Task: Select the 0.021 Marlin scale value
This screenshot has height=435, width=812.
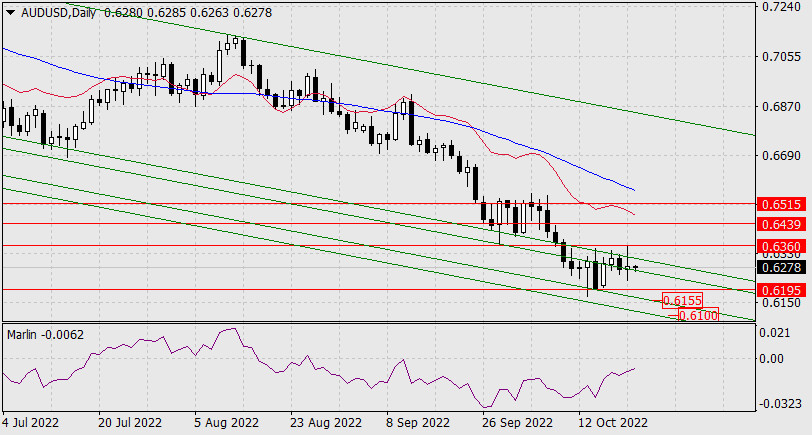Action: (x=777, y=332)
